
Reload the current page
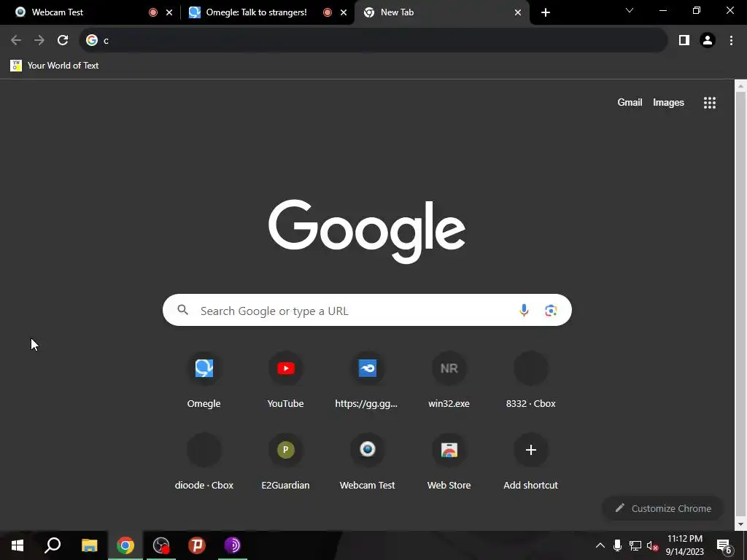63,40
